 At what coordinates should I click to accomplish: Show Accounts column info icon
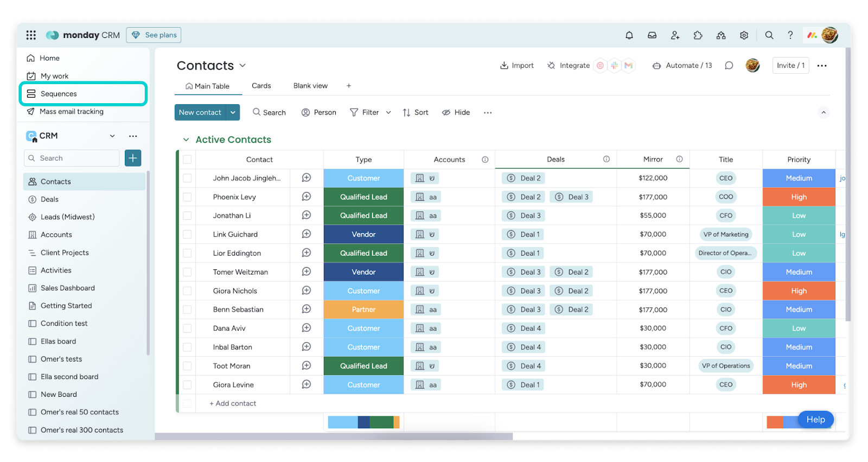[x=485, y=160]
